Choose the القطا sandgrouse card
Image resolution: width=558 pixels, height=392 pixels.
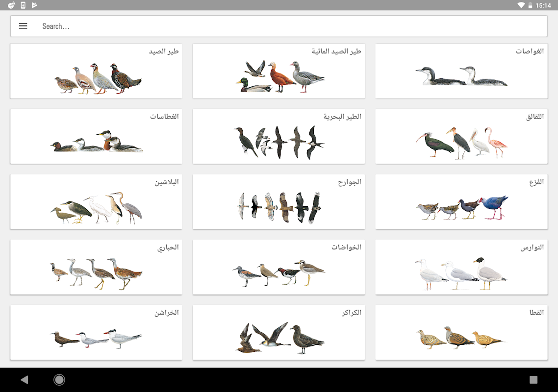[x=461, y=332]
